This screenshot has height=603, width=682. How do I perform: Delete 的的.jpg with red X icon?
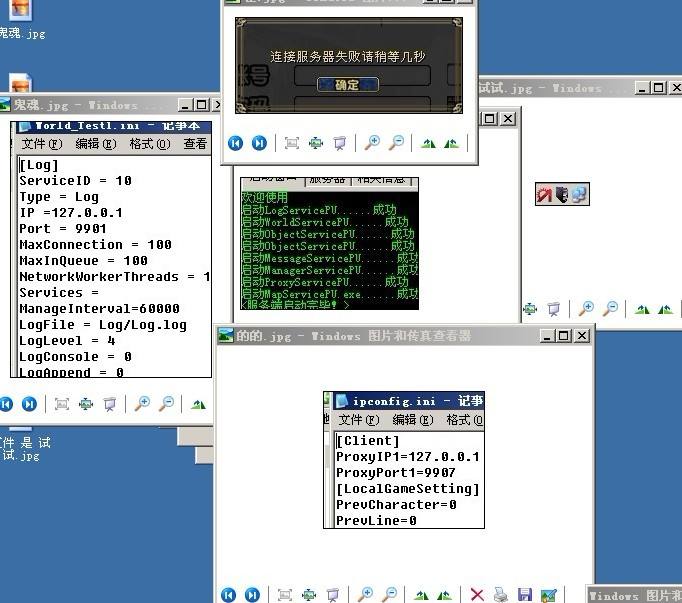tap(477, 595)
